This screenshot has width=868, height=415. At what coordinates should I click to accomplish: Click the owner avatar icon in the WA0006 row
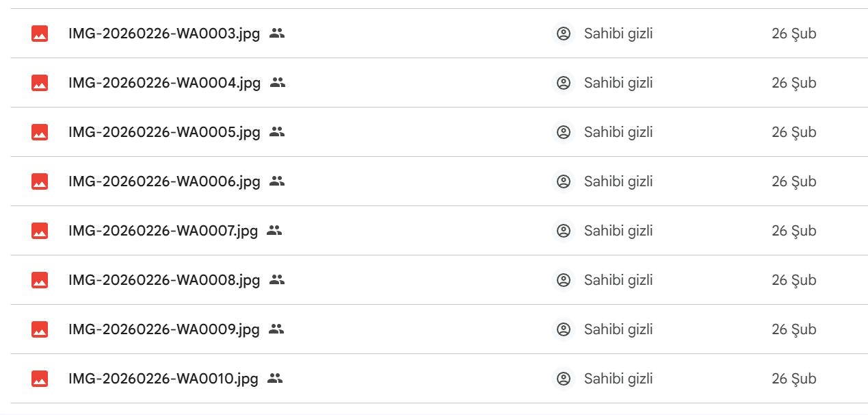tap(564, 181)
